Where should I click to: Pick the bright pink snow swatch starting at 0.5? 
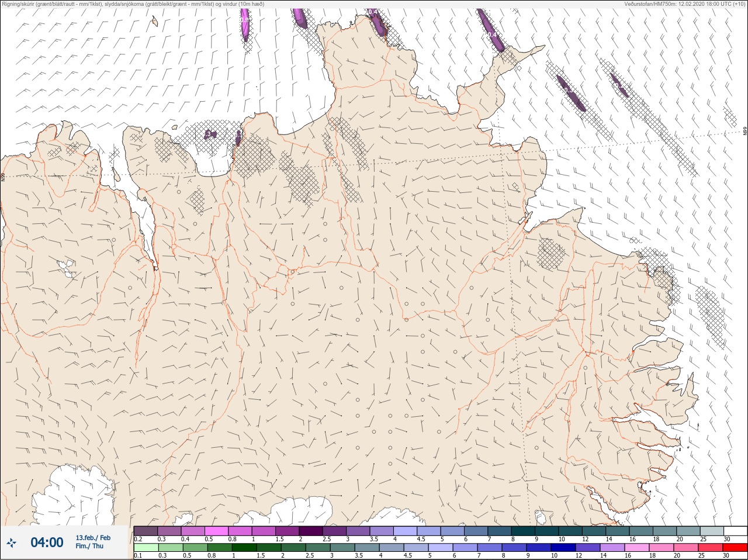pyautogui.click(x=216, y=531)
